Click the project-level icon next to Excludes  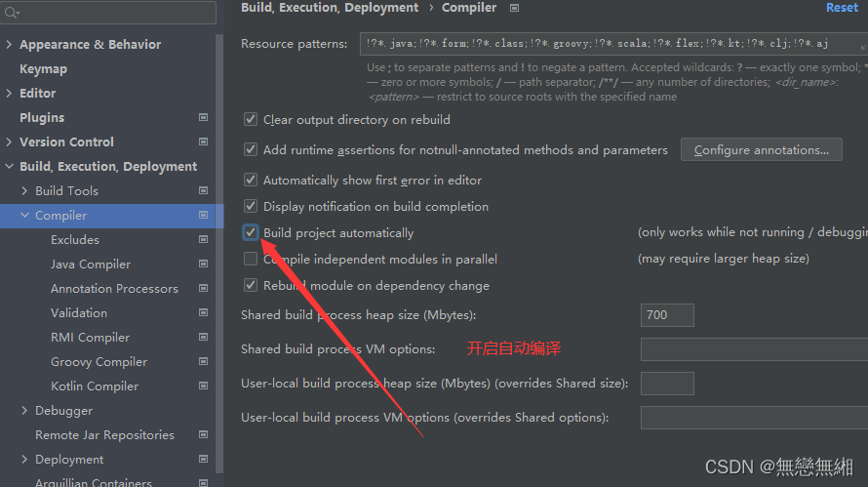tap(203, 239)
